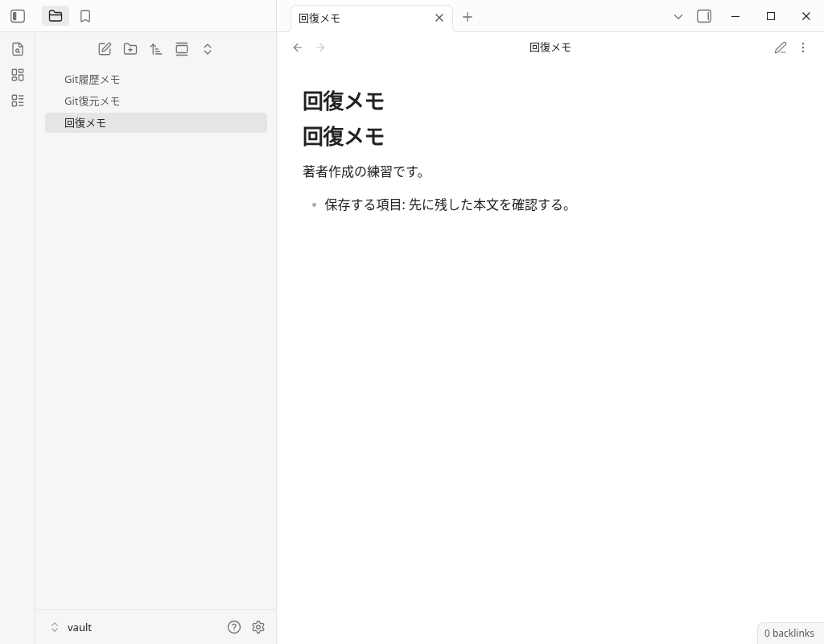The height and width of the screenshot is (644, 824).
Task: Change file sort order icon
Action: tap(156, 49)
